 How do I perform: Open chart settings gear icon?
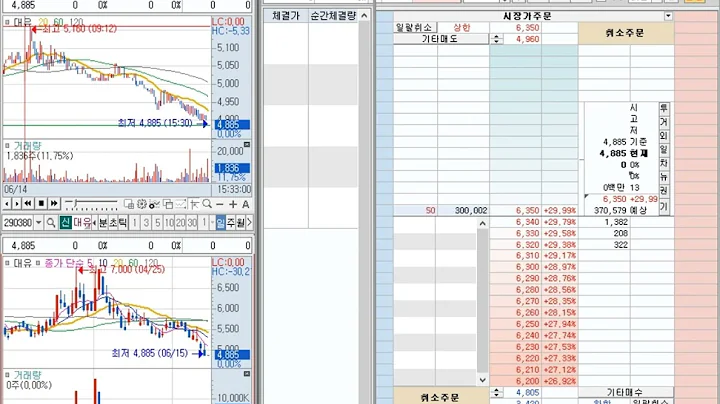coord(141,204)
